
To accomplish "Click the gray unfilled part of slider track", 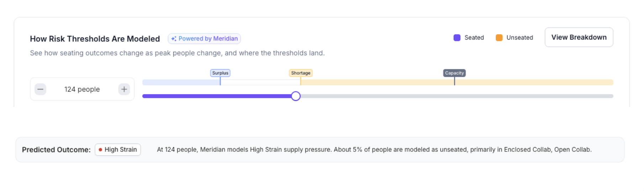I will pos(455,96).
